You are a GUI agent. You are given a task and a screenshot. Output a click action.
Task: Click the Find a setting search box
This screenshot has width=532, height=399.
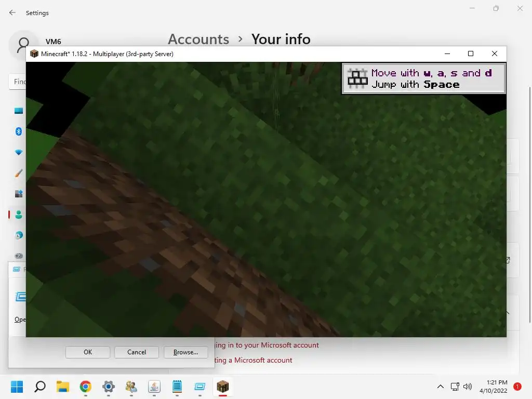(18, 82)
